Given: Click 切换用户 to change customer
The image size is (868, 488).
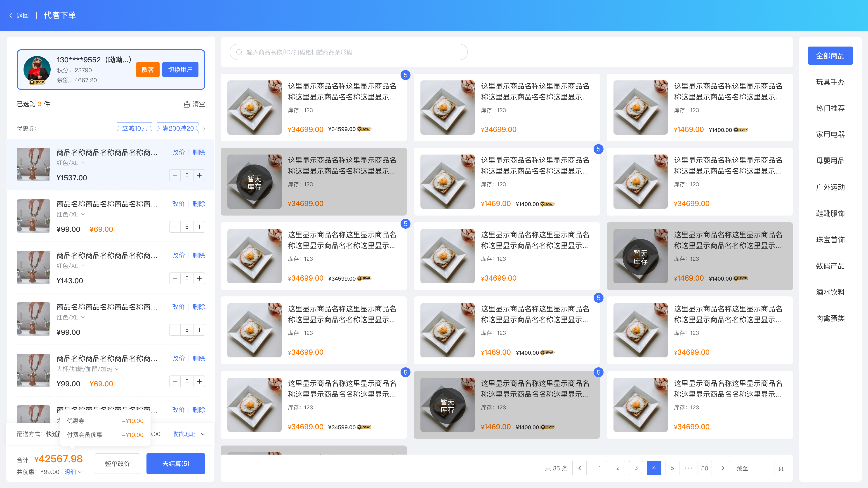Looking at the screenshot, I should click(x=180, y=70).
